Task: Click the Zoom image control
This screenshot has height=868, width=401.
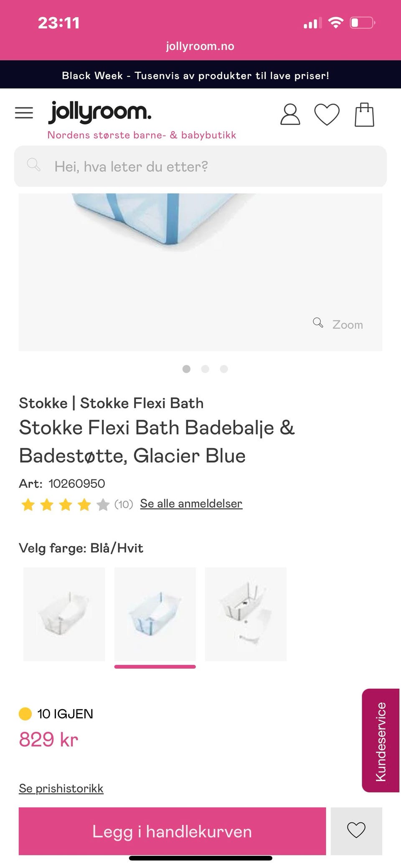Action: [x=338, y=324]
